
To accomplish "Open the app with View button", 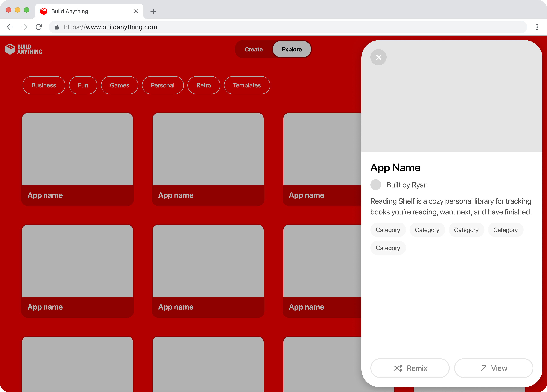I will [494, 368].
